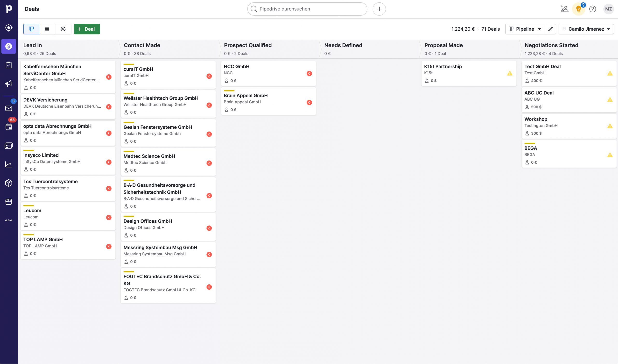
Task: Open Products box icon in sidebar
Action: click(9, 183)
